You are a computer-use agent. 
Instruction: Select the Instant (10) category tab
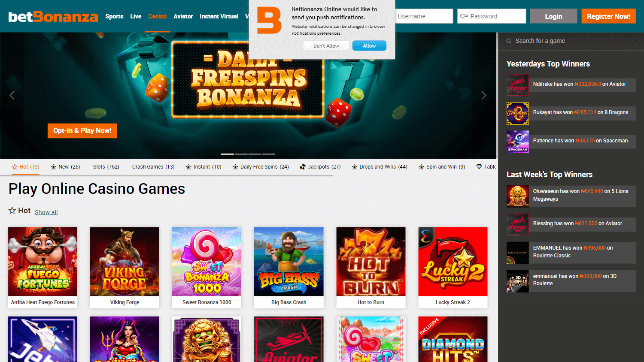click(x=204, y=167)
